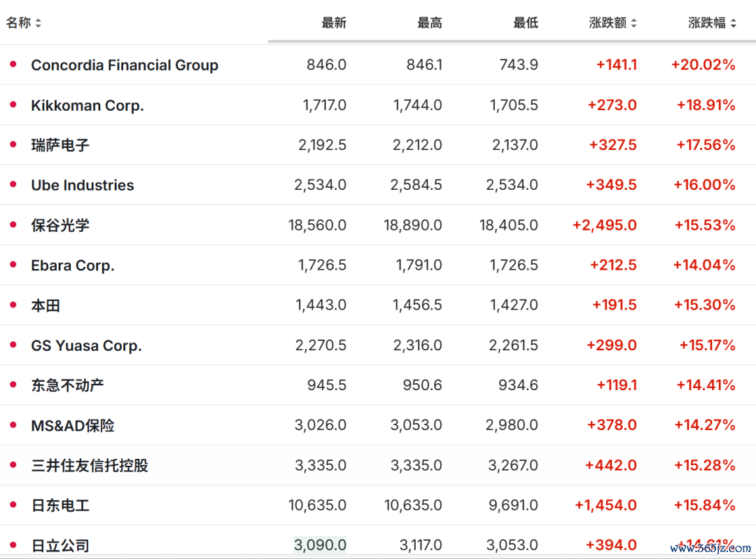Open the MS&AD保险 stock link

coord(73,425)
